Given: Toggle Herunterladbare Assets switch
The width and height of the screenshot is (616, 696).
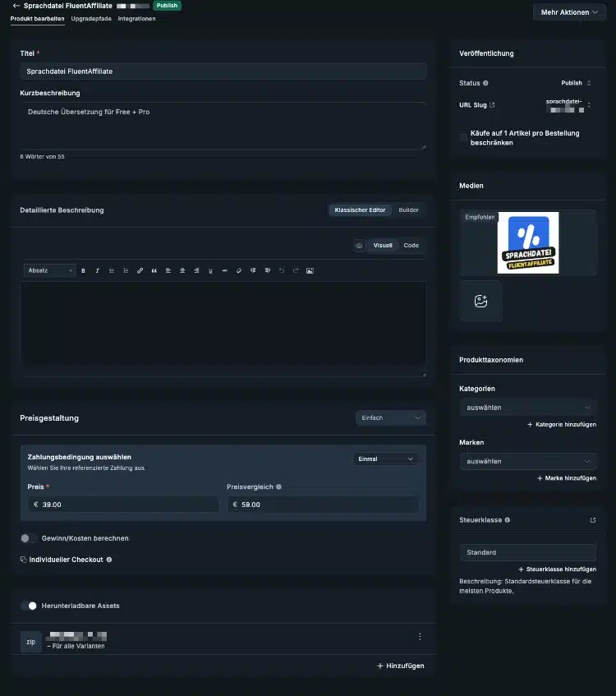Looking at the screenshot, I should point(29,606).
